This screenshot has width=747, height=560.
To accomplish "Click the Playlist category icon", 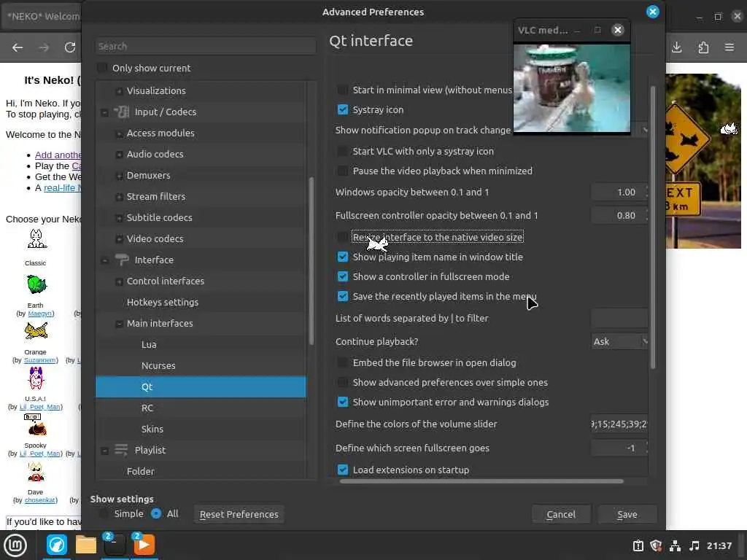I will tap(122, 450).
